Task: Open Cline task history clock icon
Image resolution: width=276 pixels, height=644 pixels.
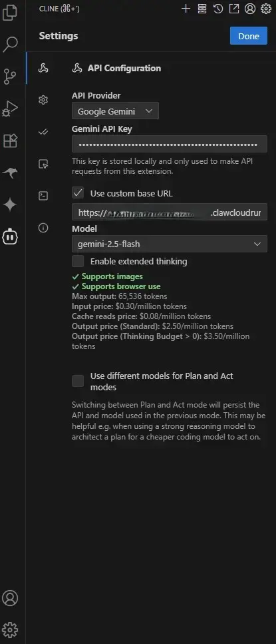Action: (x=218, y=9)
